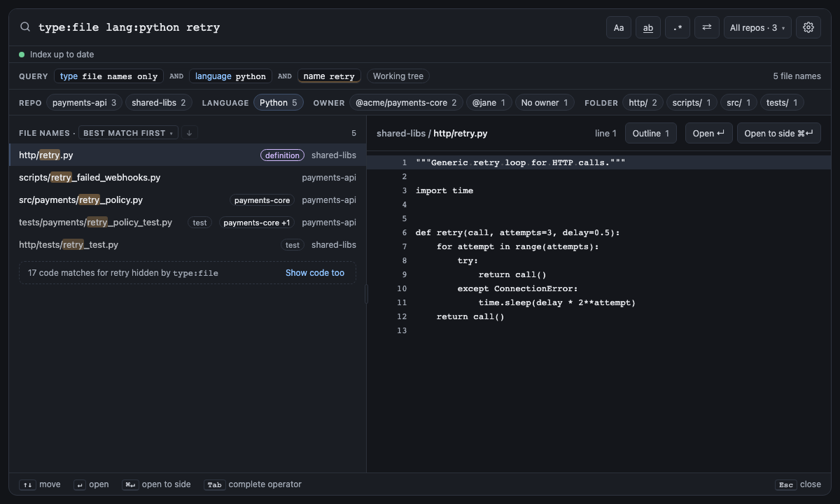Screen dimensions: 840x504
Task: Open search settings gear
Action: [x=808, y=27]
